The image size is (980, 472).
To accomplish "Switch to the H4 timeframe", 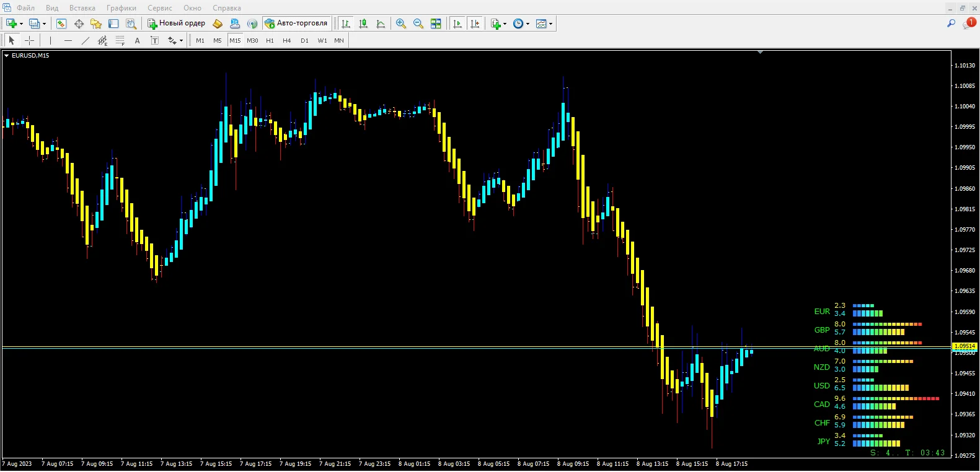I will [x=287, y=40].
